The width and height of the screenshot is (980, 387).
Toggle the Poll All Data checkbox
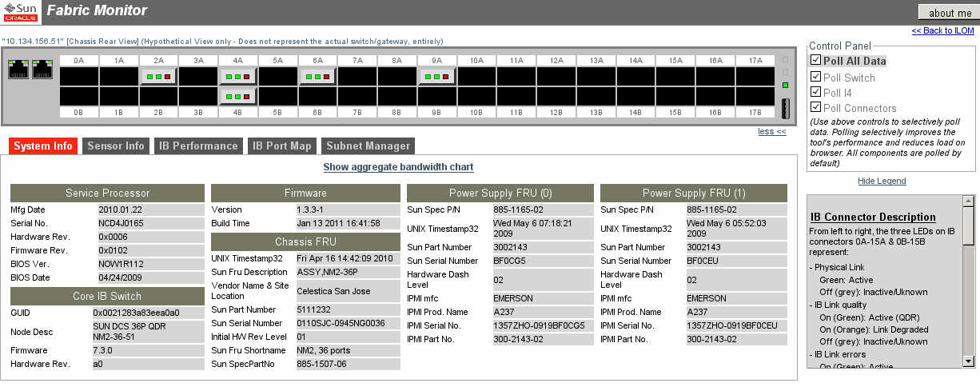816,60
